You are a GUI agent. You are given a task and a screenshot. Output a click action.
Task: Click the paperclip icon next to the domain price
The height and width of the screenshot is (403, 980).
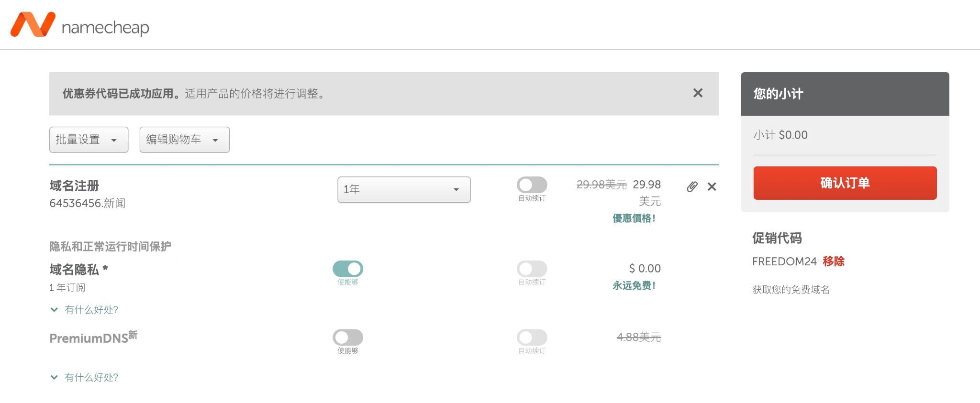pyautogui.click(x=692, y=186)
